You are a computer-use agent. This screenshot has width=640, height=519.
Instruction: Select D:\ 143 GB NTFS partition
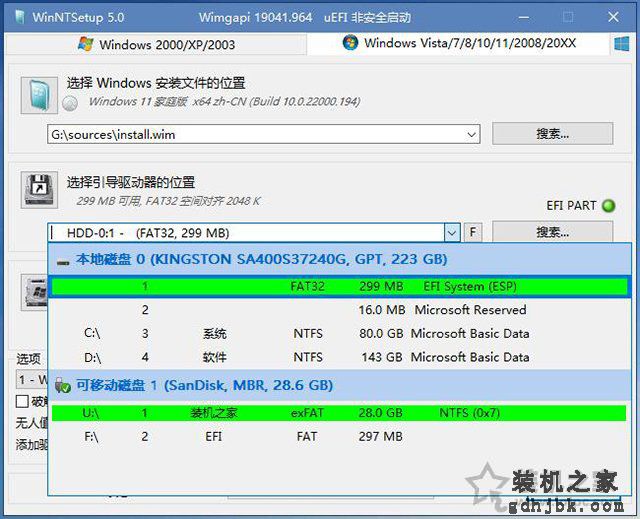coord(339,357)
